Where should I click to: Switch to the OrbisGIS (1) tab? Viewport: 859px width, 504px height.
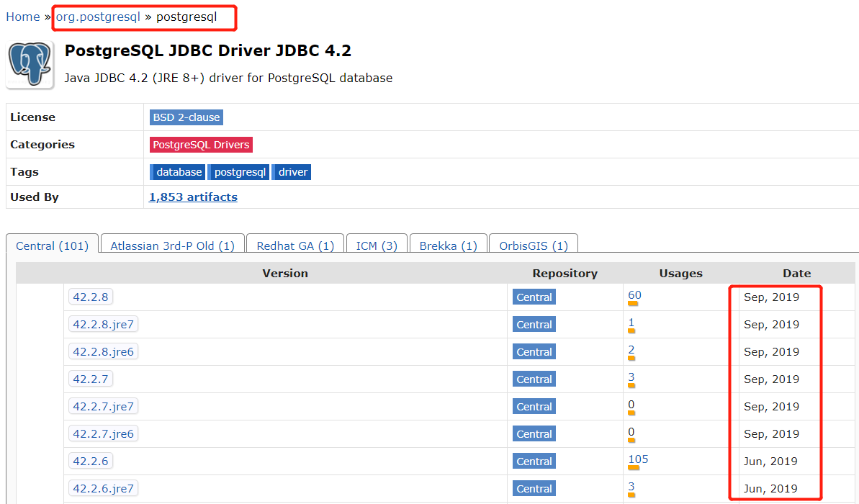click(x=534, y=246)
